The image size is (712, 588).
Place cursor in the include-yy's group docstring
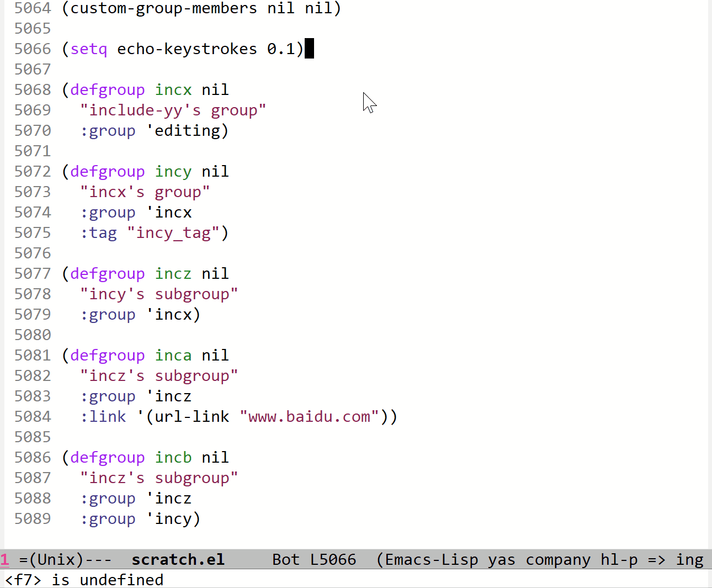click(x=173, y=110)
